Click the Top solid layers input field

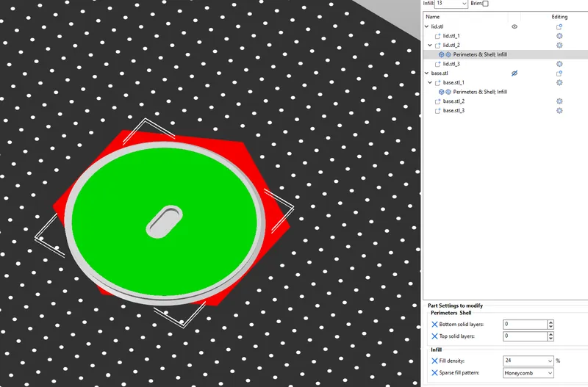pos(525,336)
